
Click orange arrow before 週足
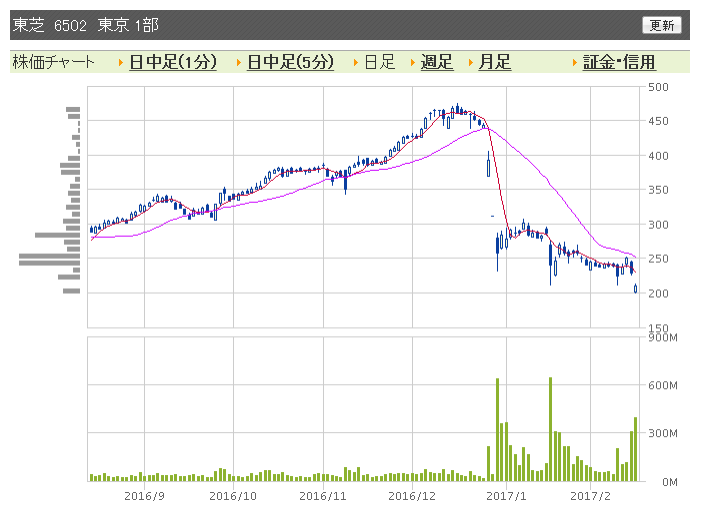tap(413, 63)
